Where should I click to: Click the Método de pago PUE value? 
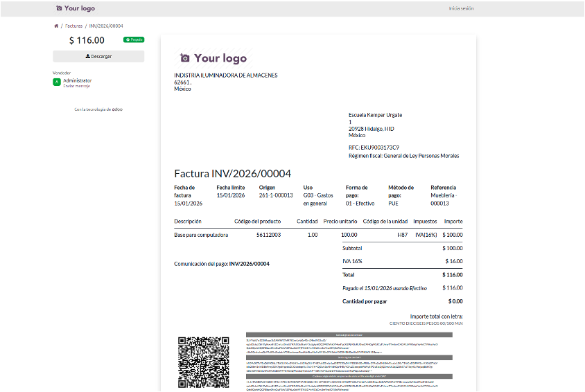393,204
